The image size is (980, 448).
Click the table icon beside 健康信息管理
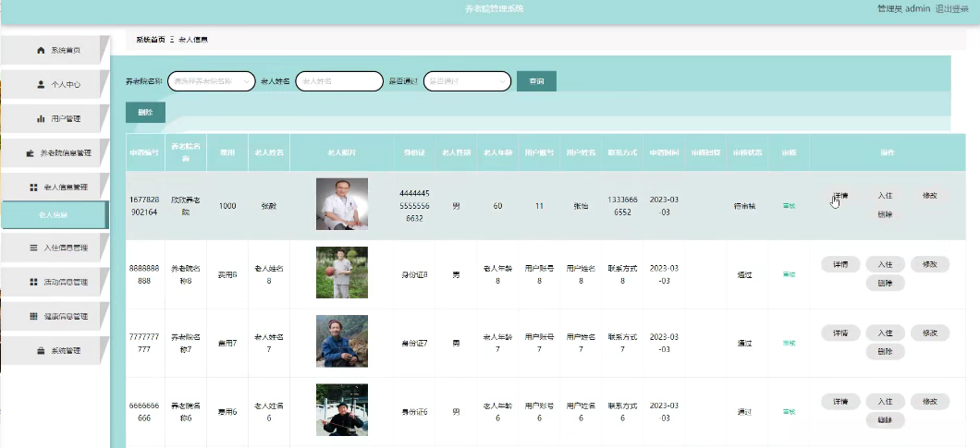coord(34,317)
